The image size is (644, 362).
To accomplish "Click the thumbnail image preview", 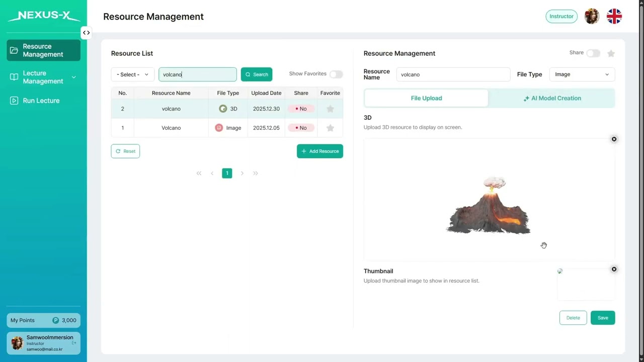I will [586, 284].
